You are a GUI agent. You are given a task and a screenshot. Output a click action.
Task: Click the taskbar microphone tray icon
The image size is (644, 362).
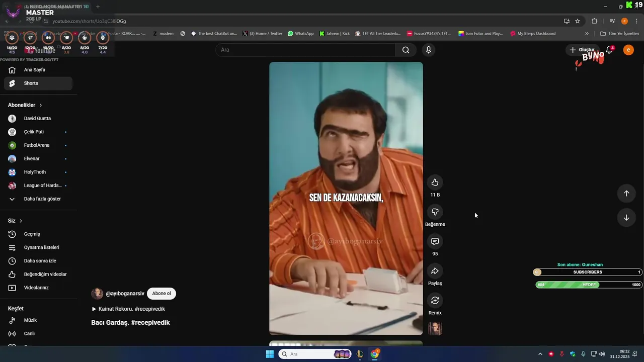click(583, 354)
